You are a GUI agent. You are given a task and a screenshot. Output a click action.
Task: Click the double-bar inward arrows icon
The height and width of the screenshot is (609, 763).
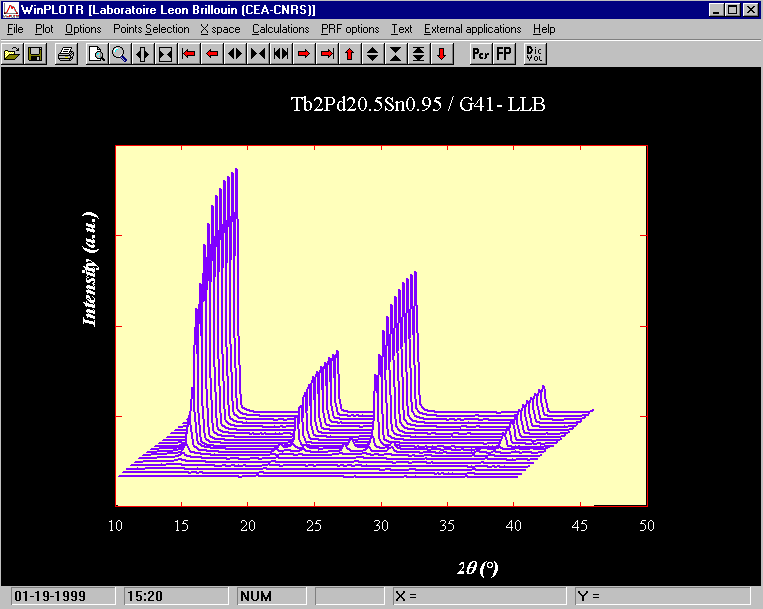click(281, 54)
